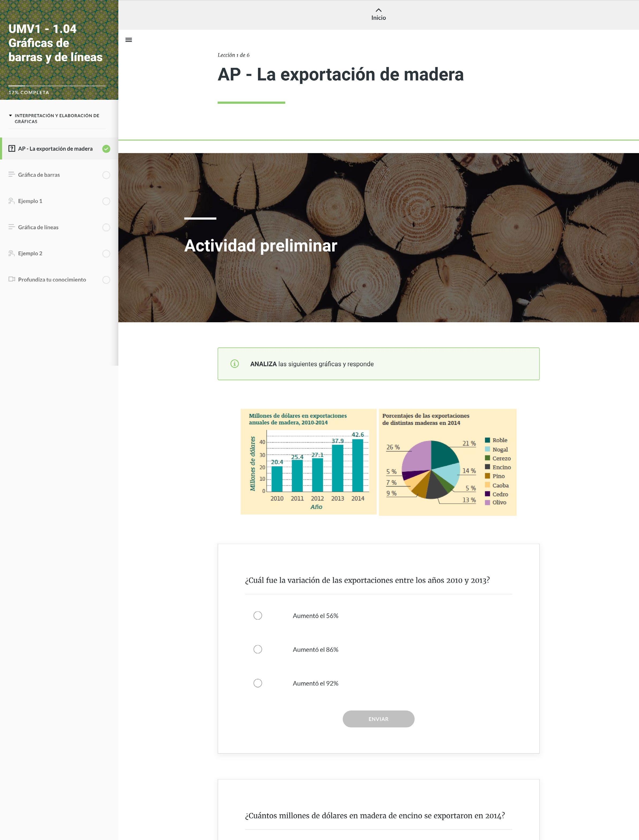Click the text icon beside Gráfica de barras
Viewport: 639px width, 840px height.
(x=12, y=175)
